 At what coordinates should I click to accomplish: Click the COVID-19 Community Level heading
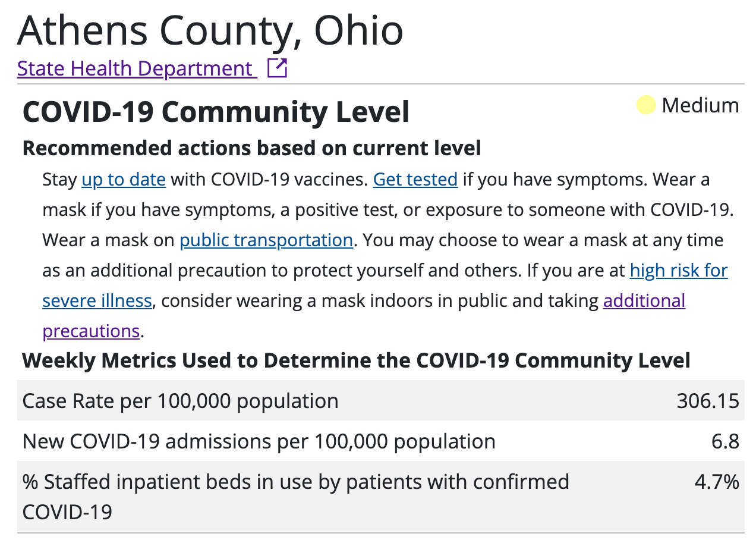[x=216, y=112]
